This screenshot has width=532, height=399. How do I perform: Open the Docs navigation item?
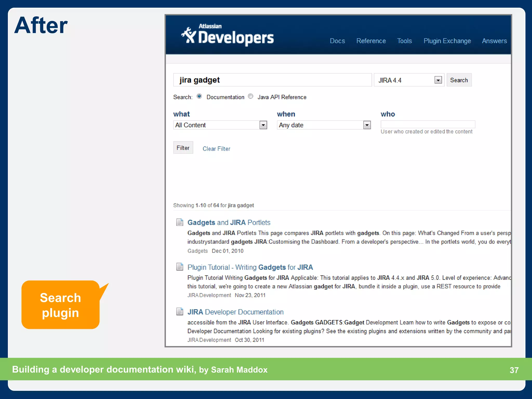click(x=337, y=41)
